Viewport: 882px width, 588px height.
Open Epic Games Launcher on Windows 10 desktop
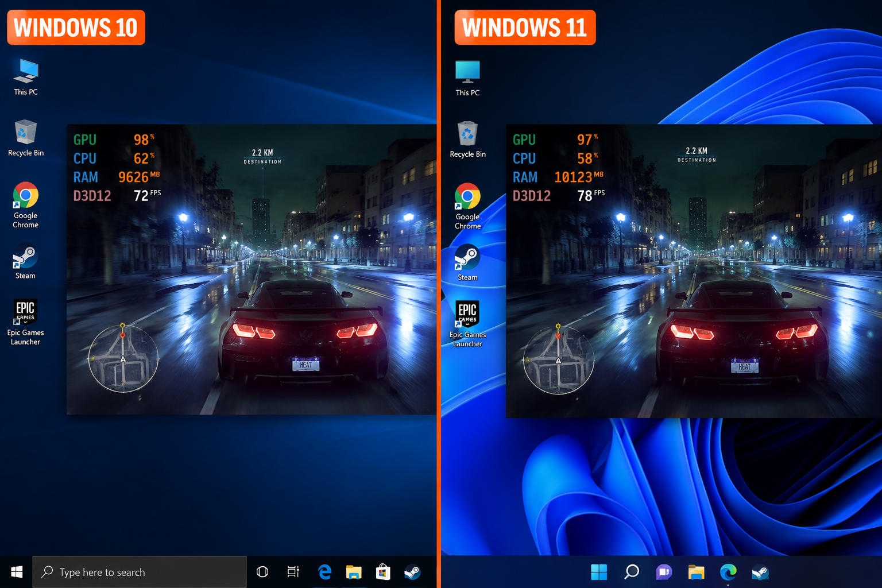click(26, 322)
